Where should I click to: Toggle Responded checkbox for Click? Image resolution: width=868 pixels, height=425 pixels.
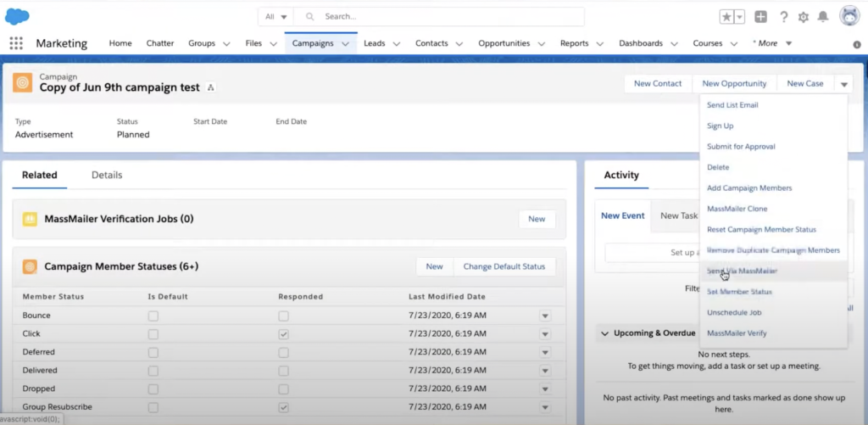pyautogui.click(x=283, y=334)
